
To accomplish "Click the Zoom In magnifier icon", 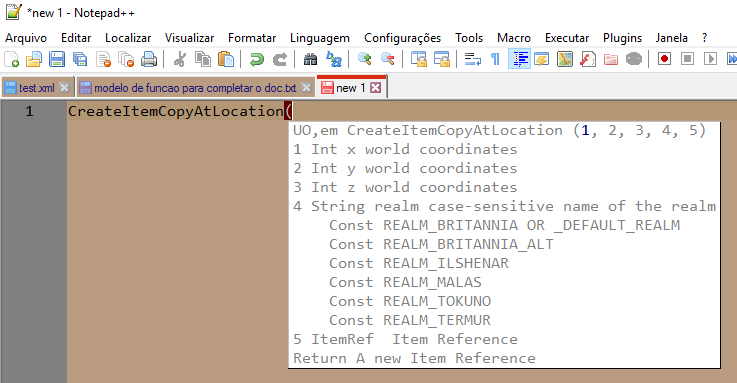I will [x=364, y=59].
